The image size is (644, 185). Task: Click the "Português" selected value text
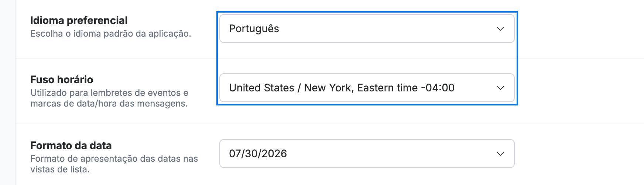[x=254, y=29]
